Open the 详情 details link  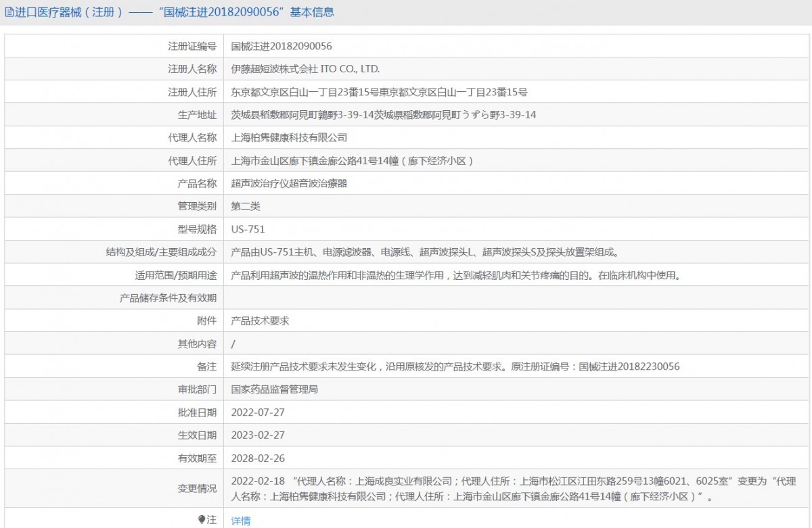point(241,521)
